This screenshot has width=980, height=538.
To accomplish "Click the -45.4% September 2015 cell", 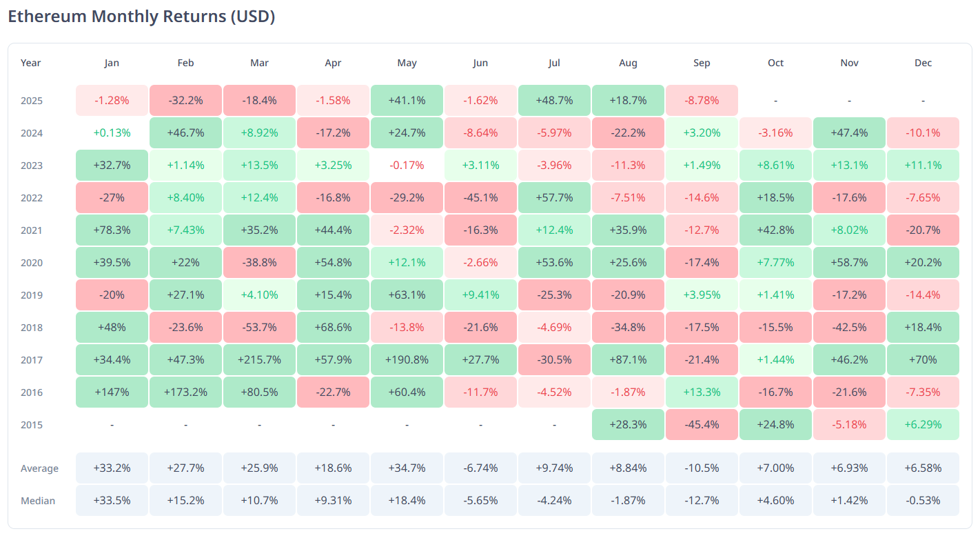I will (702, 425).
